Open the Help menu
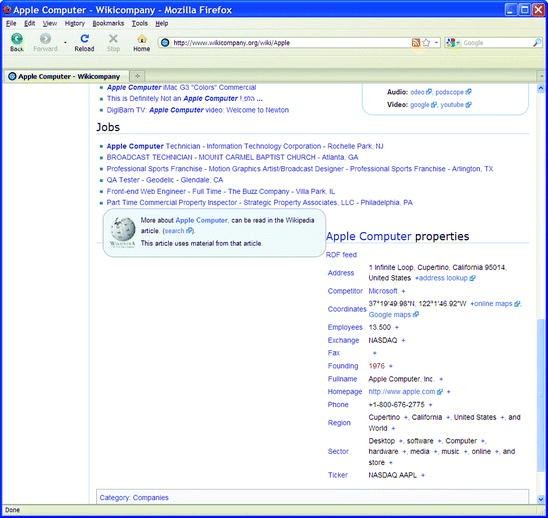This screenshot has height=518, width=548. coord(161,23)
